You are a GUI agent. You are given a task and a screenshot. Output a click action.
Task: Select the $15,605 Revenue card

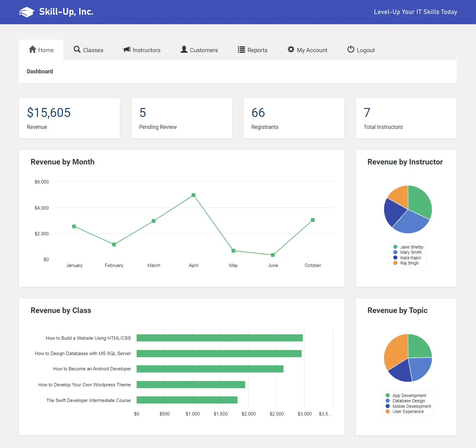[69, 118]
